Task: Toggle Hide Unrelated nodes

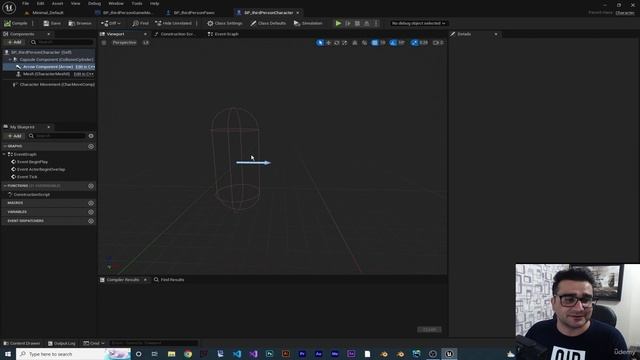Action: coord(173,23)
